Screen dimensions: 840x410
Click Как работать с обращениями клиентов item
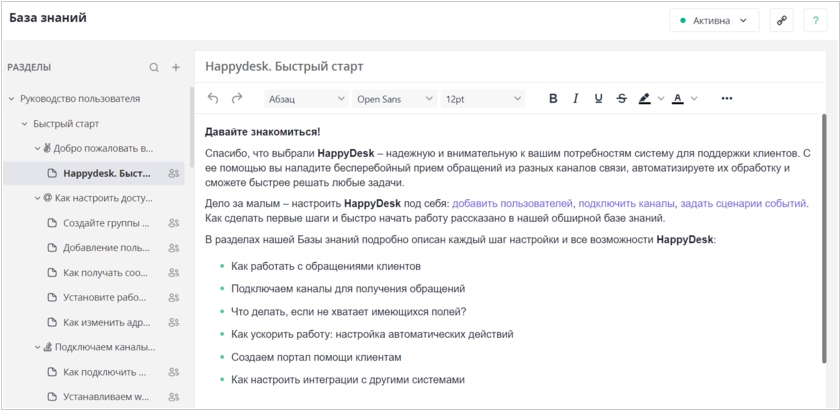326,266
